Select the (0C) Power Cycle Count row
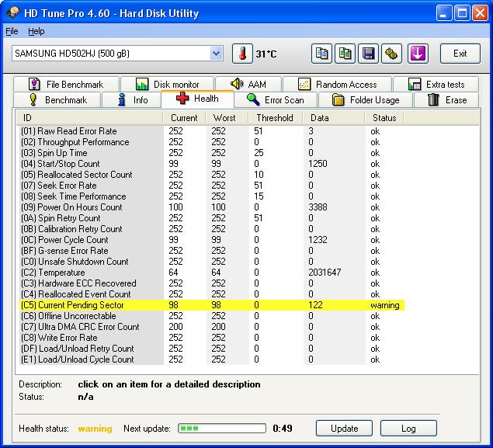 click(x=213, y=240)
